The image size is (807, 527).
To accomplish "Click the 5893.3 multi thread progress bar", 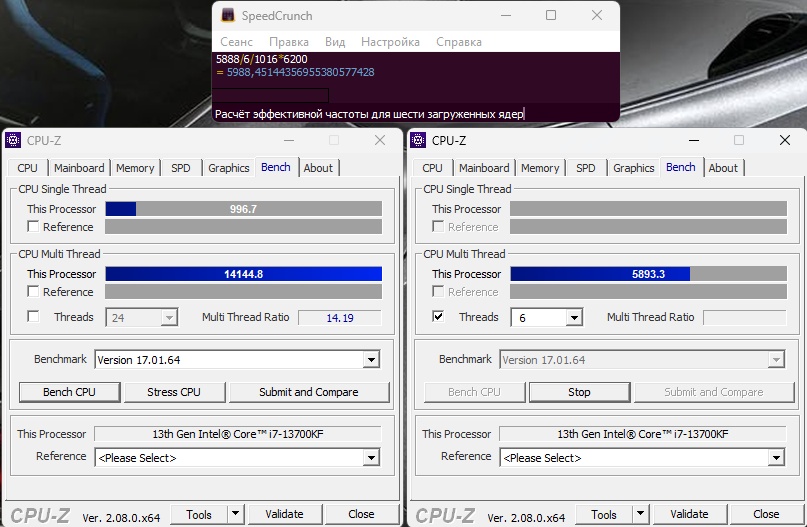I will tap(648, 274).
